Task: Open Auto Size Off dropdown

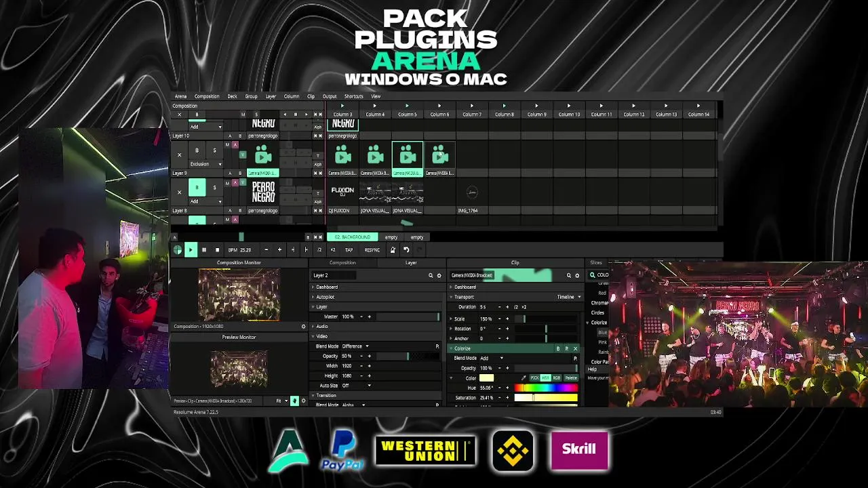Action: pyautogui.click(x=356, y=385)
